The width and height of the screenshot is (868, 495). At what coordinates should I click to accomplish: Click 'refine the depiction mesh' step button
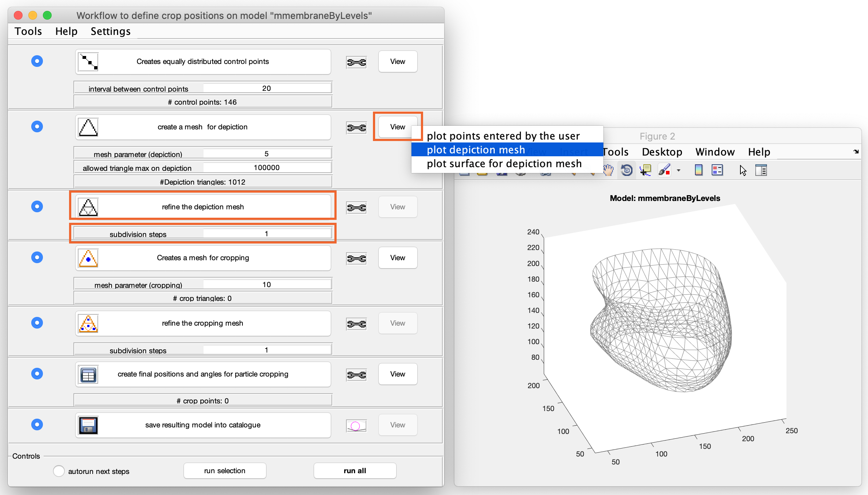[203, 207]
